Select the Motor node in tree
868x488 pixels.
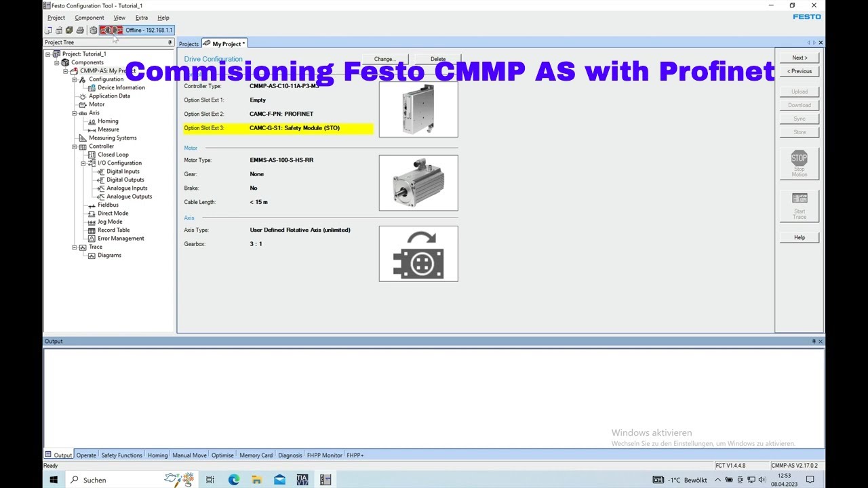[x=97, y=104]
